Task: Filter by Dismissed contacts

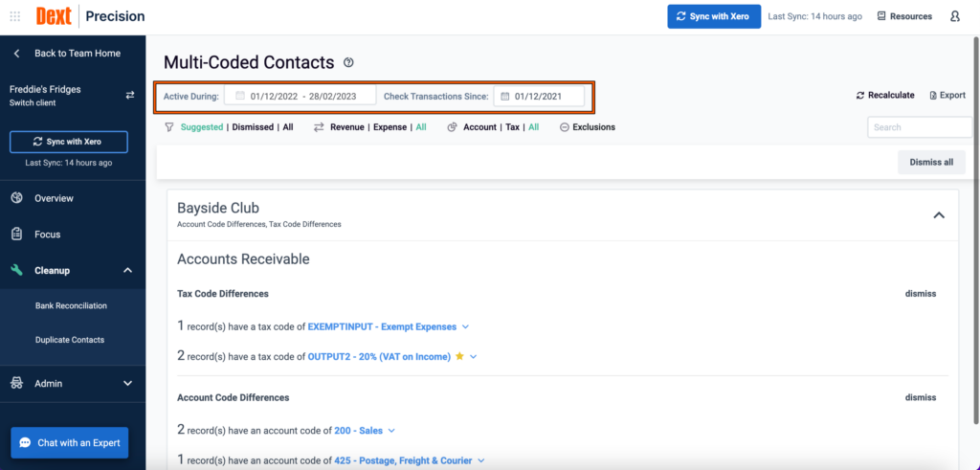Action: [x=253, y=127]
